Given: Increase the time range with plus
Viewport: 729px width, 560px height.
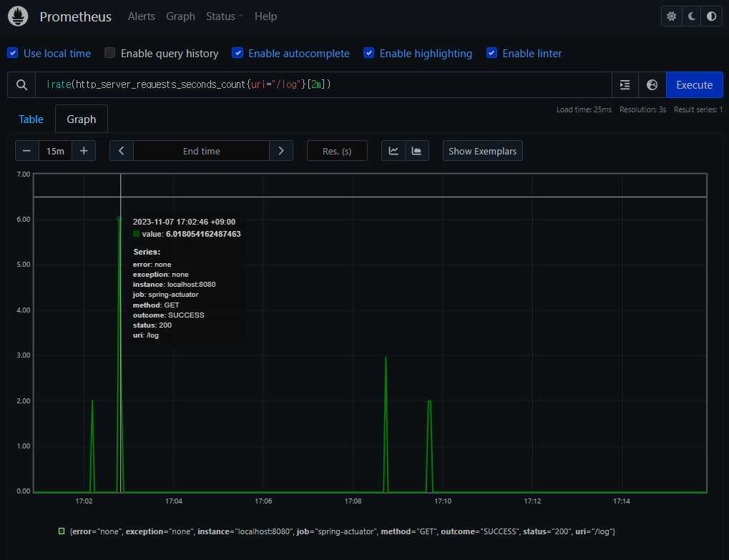Looking at the screenshot, I should click(x=84, y=151).
